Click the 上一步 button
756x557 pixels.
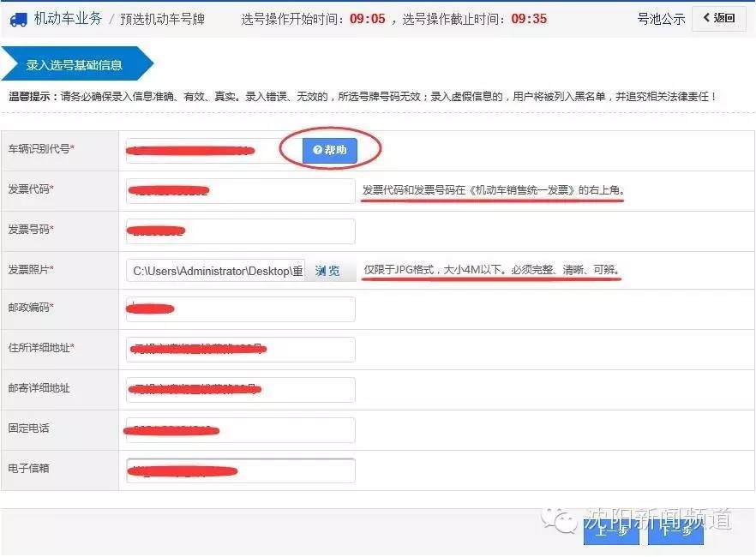(612, 531)
